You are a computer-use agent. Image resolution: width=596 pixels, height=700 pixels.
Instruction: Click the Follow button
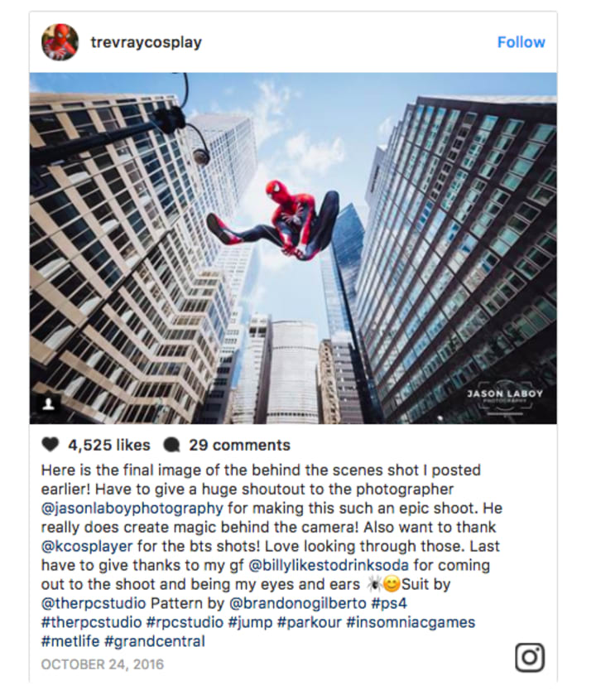pos(521,42)
